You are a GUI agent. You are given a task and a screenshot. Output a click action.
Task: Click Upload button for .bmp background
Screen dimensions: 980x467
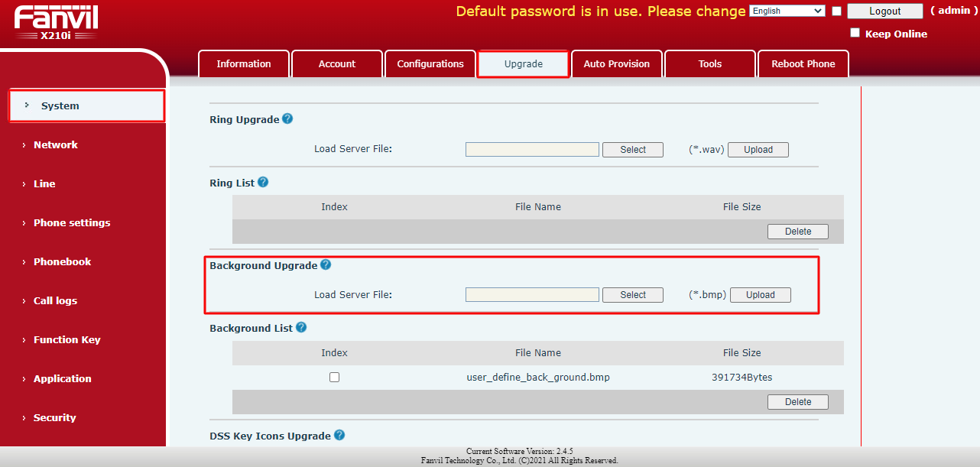(x=761, y=295)
